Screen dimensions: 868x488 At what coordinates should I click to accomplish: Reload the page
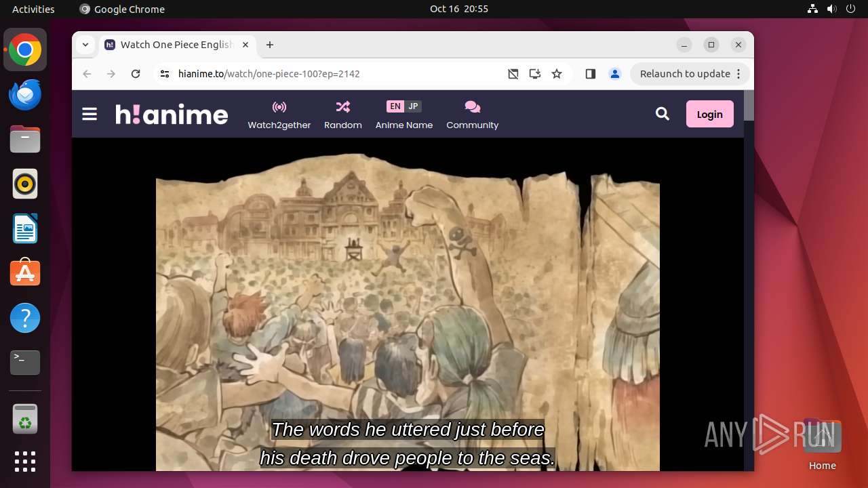click(136, 74)
